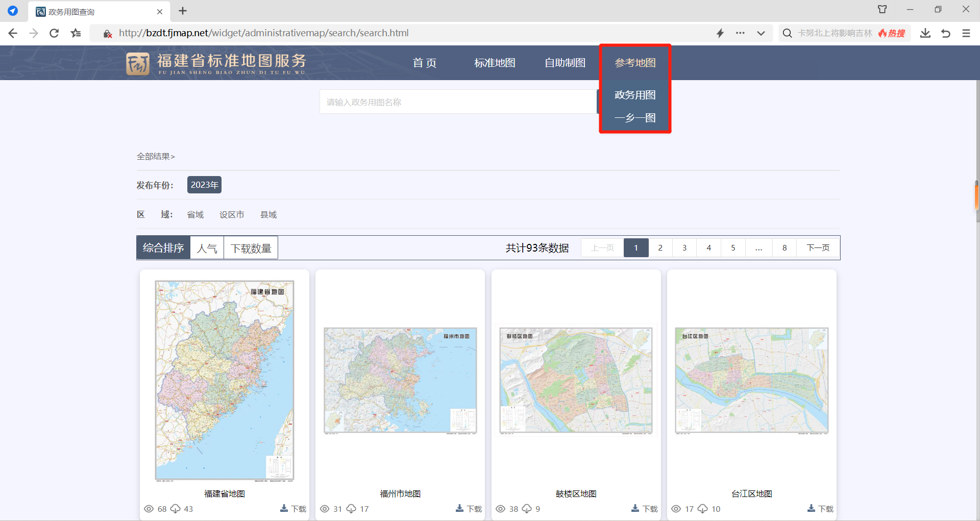This screenshot has height=521, width=980.
Task: Click the lightning speed-mode icon in address bar
Action: 720,33
